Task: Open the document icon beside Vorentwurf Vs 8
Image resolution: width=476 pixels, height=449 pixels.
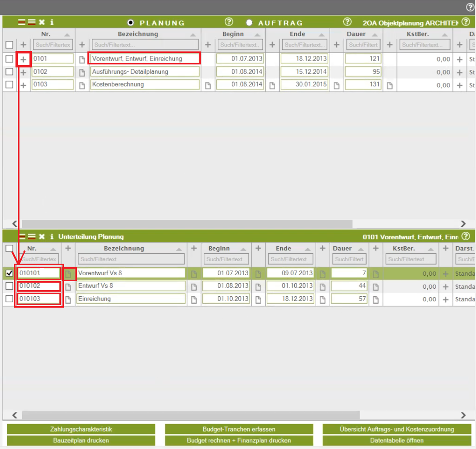Action: (x=68, y=274)
